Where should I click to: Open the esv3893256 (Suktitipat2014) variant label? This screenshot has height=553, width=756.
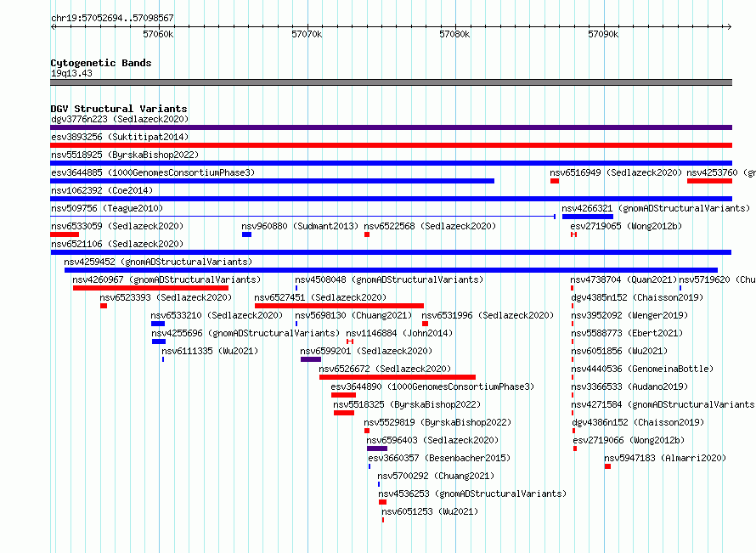(x=120, y=137)
